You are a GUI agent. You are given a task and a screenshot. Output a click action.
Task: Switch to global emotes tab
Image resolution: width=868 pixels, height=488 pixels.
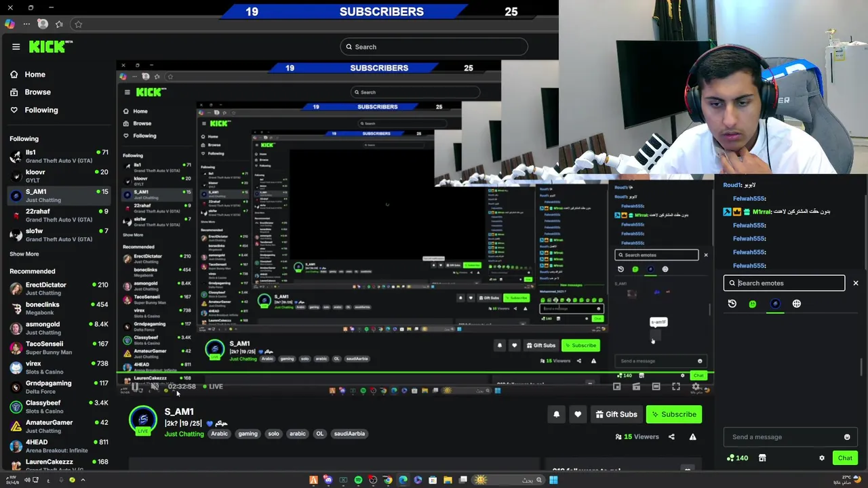pyautogui.click(x=797, y=304)
